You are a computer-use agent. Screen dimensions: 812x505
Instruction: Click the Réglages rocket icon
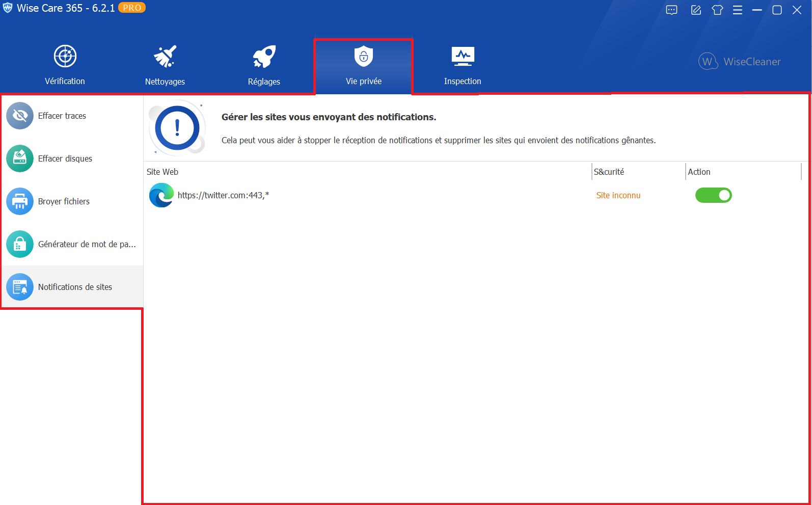[x=264, y=56]
